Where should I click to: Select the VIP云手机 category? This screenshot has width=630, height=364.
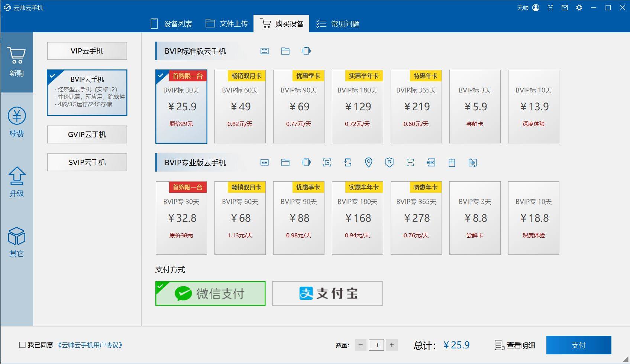point(87,51)
